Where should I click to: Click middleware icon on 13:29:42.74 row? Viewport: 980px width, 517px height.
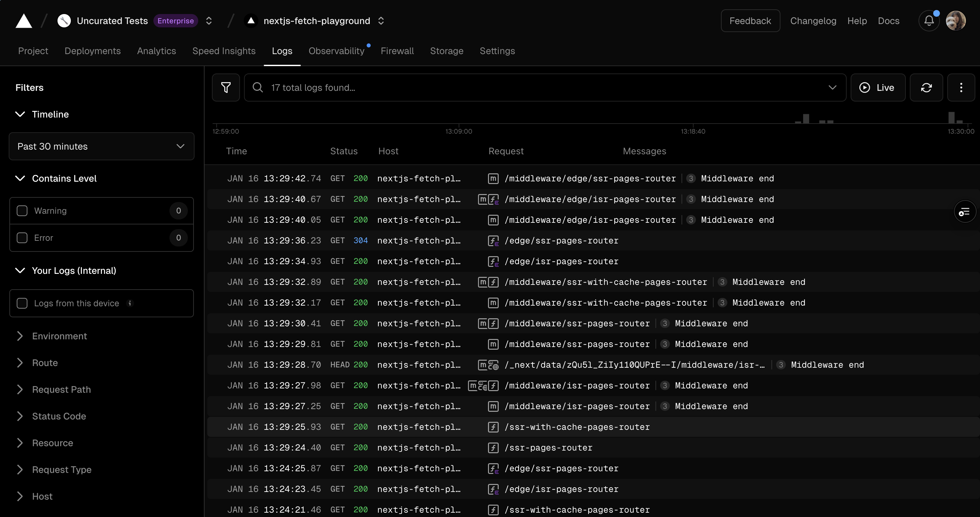[x=493, y=178]
